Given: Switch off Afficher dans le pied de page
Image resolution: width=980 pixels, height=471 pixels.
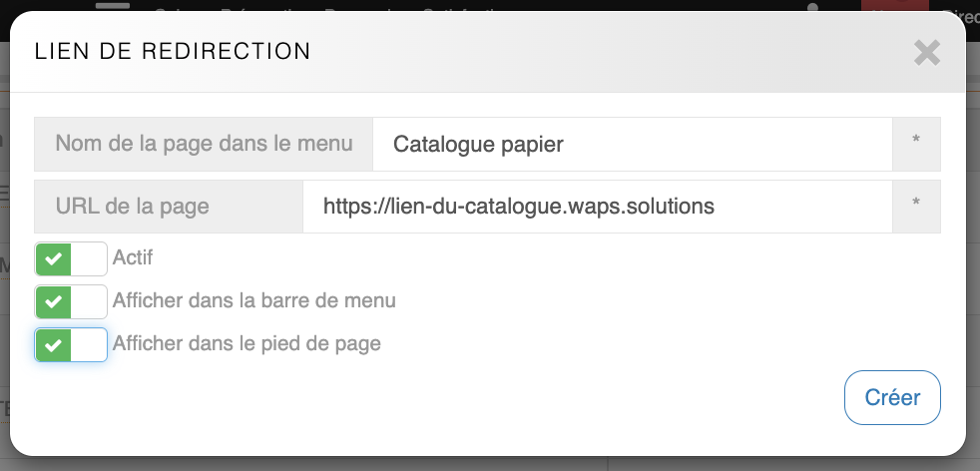Looking at the screenshot, I should click(71, 345).
